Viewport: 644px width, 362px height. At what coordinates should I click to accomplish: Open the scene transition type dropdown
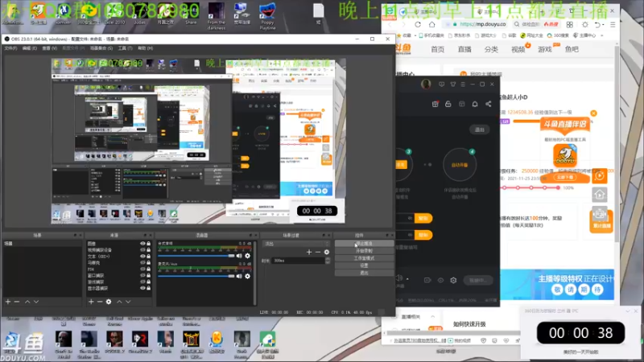click(296, 244)
